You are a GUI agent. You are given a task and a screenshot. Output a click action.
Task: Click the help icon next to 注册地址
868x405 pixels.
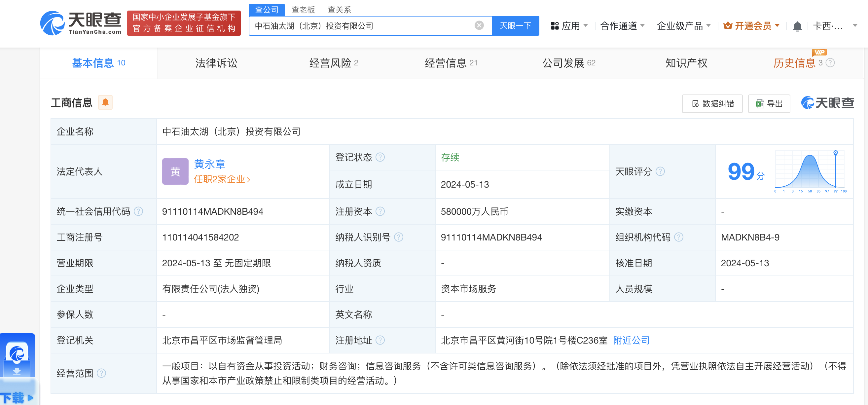(x=380, y=340)
